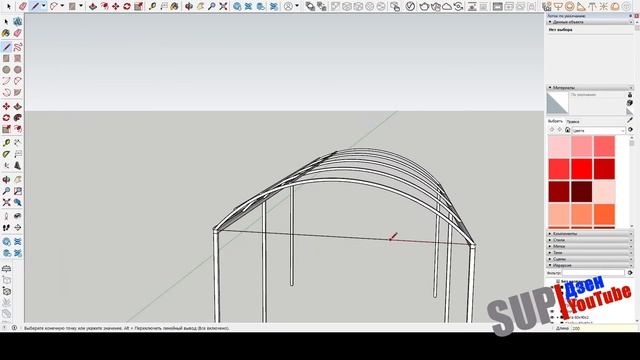
Task: Open 3D Warehouse from top toolbar
Action: pos(237,6)
